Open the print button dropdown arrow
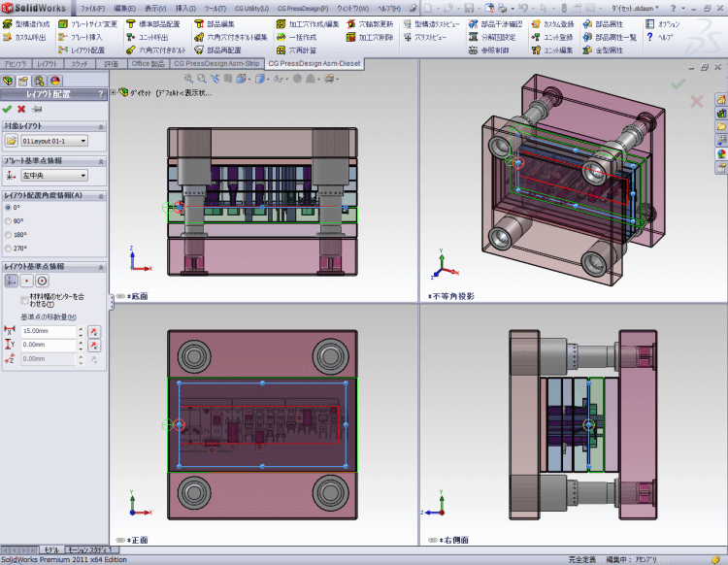This screenshot has height=565, width=728. coord(513,8)
